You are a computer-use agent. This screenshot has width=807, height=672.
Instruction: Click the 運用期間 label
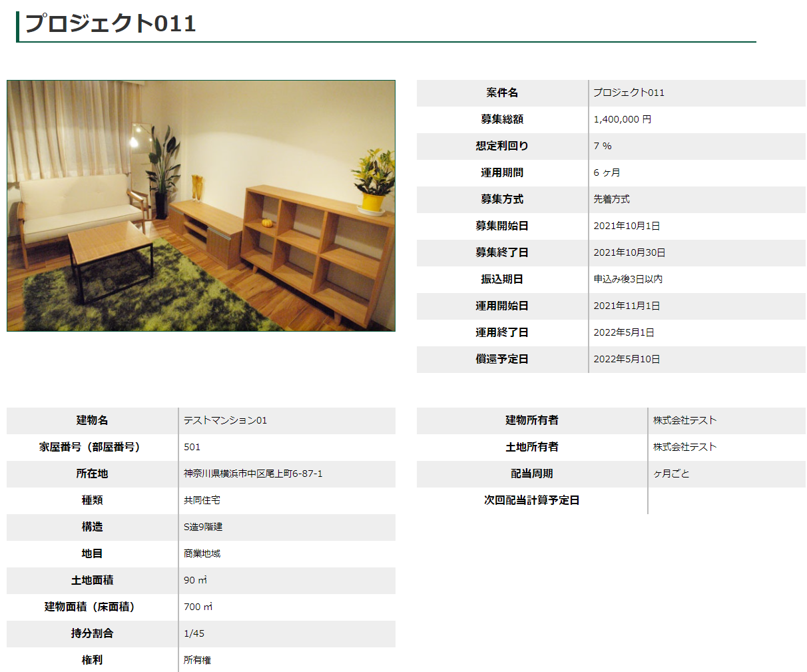[x=502, y=172]
